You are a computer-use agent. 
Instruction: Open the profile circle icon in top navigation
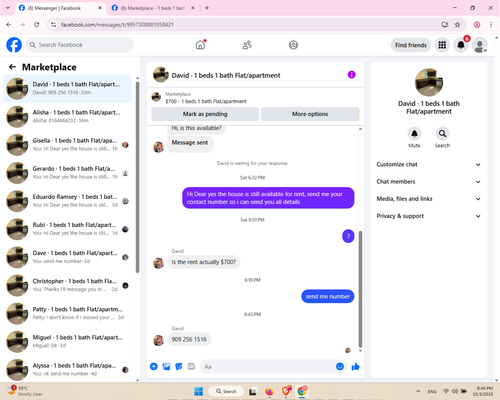click(293, 45)
